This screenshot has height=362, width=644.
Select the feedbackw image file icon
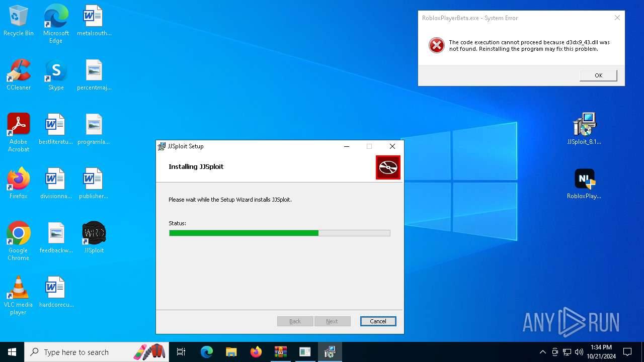(56, 238)
